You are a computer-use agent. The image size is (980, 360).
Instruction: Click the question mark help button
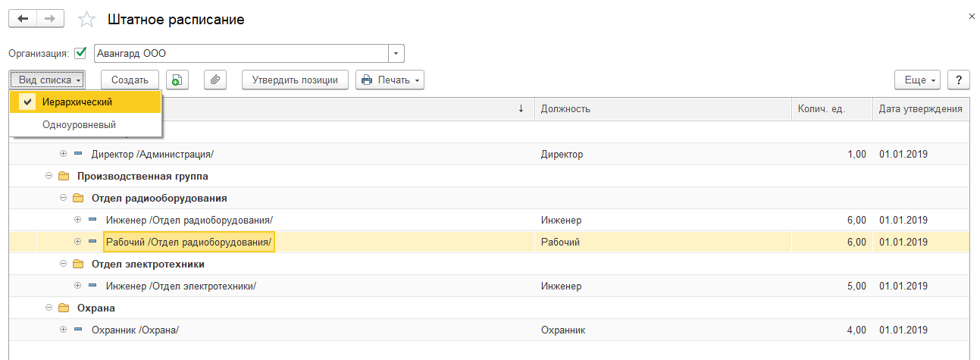click(959, 80)
